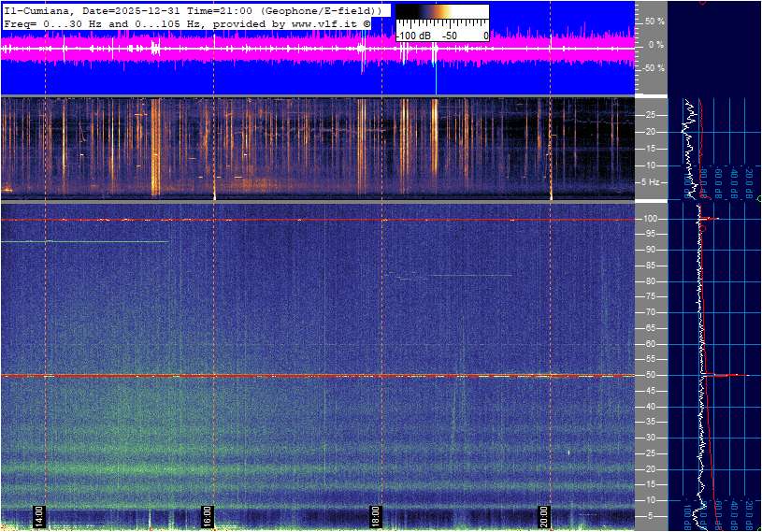Click the -50 % amplitude axis label
This screenshot has height=532, width=762.
click(652, 68)
